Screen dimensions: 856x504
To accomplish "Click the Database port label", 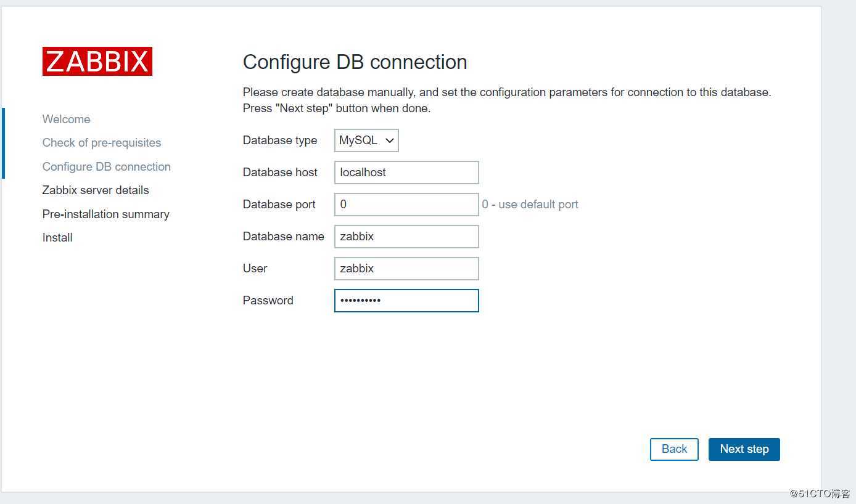I will [279, 205].
